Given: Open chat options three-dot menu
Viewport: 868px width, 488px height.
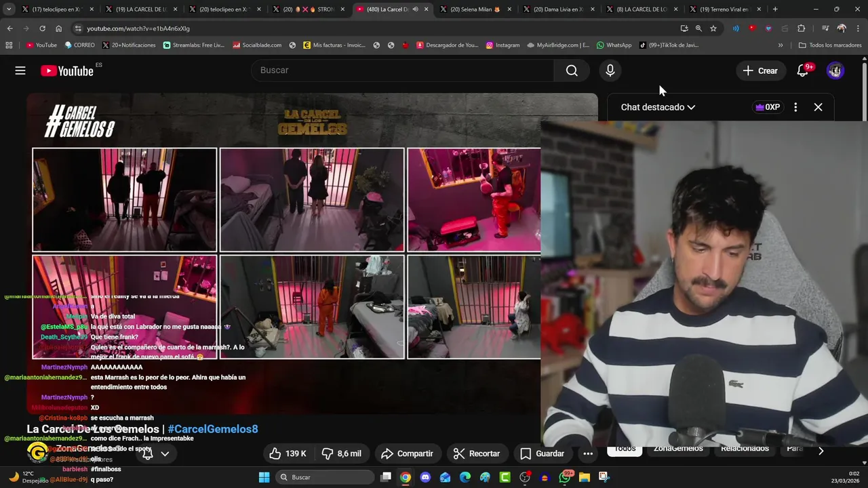Looking at the screenshot, I should pyautogui.click(x=795, y=107).
